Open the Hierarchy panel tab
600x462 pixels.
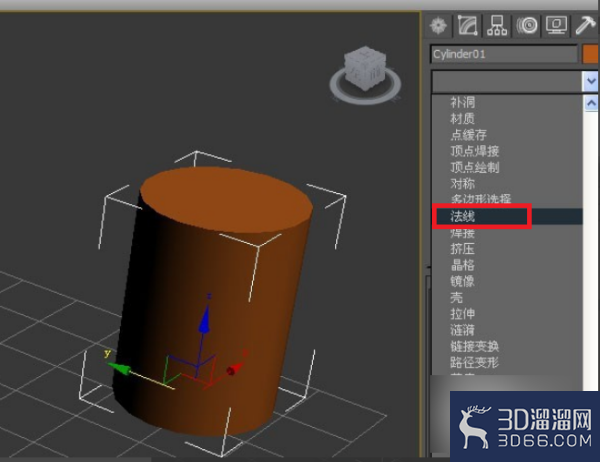click(x=497, y=26)
